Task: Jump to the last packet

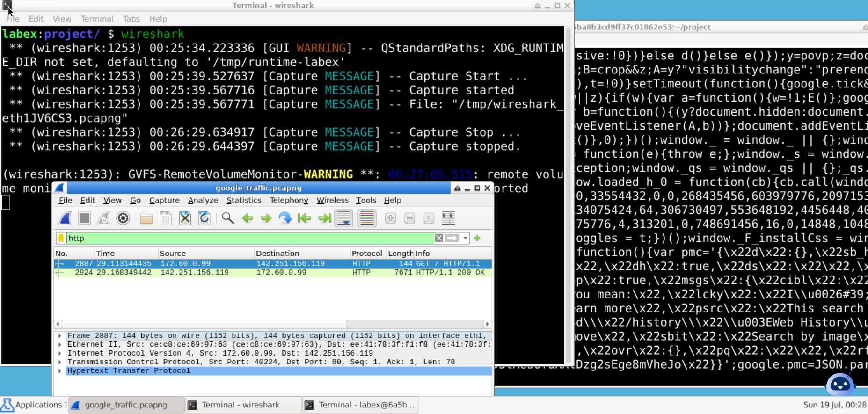Action: [324, 218]
